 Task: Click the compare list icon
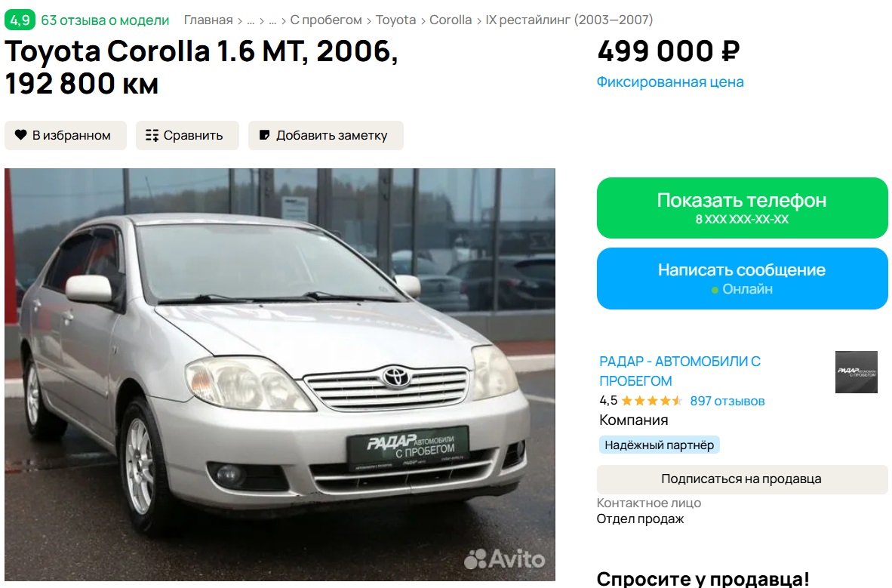[x=152, y=135]
